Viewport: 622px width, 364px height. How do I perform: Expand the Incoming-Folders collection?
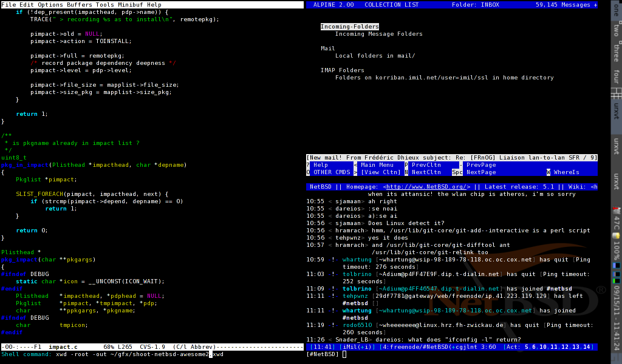click(x=349, y=27)
